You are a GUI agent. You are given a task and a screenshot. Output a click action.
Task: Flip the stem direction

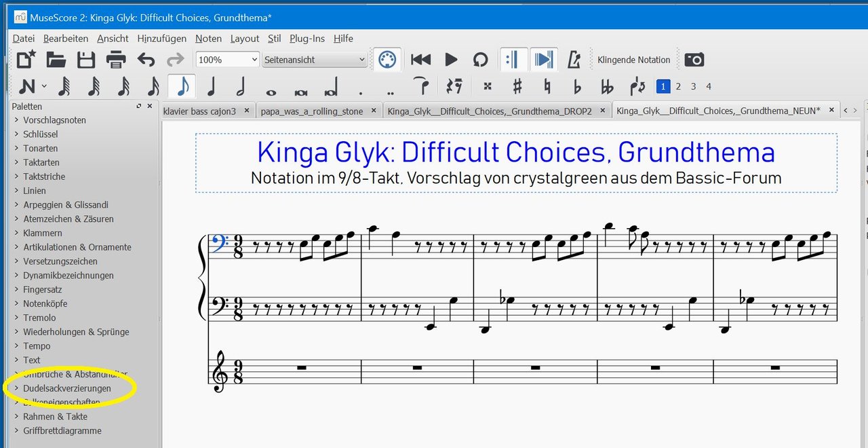click(x=637, y=86)
